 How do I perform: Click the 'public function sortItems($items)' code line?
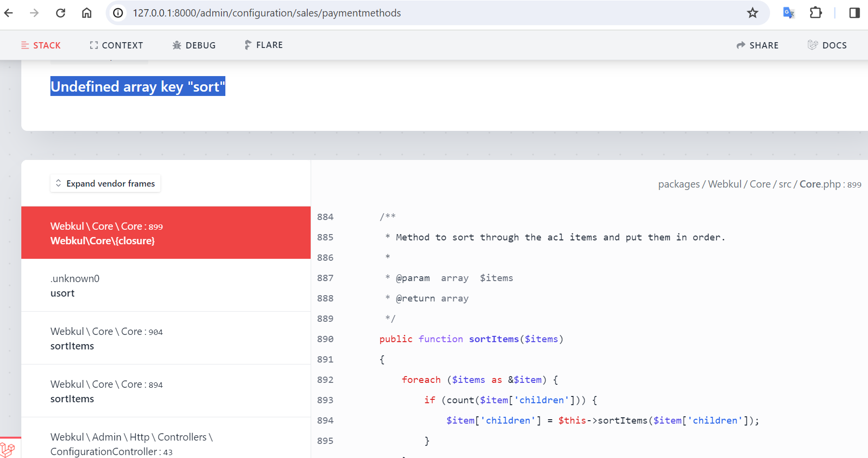pyautogui.click(x=471, y=339)
